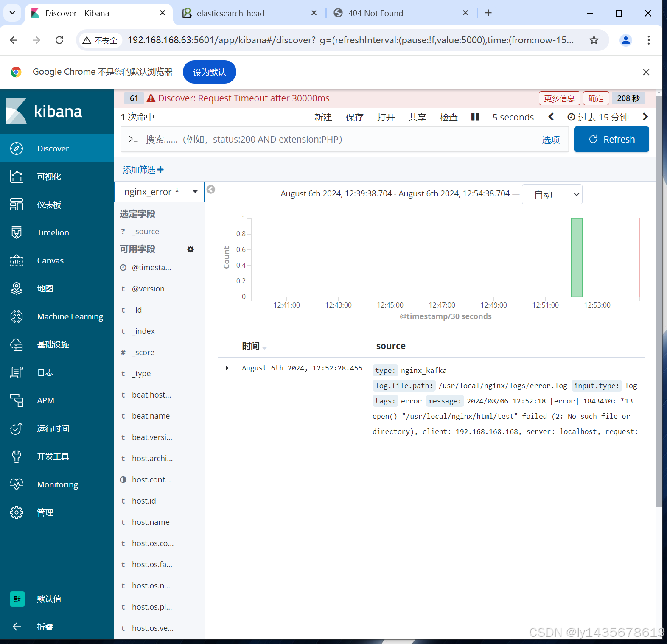Expand the August 6th 12:52:28.455 document row
Viewport: 667px width, 644px height.
pos(227,368)
